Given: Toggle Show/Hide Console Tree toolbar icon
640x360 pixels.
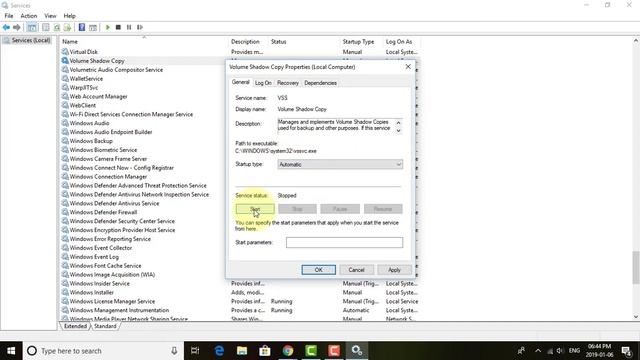Looking at the screenshot, I should pyautogui.click(x=32, y=27).
